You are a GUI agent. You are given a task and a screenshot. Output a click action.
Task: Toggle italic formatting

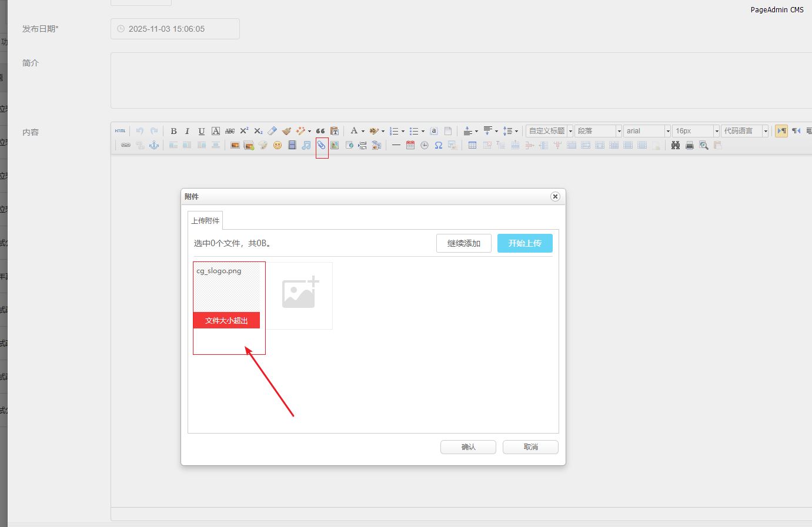[187, 131]
